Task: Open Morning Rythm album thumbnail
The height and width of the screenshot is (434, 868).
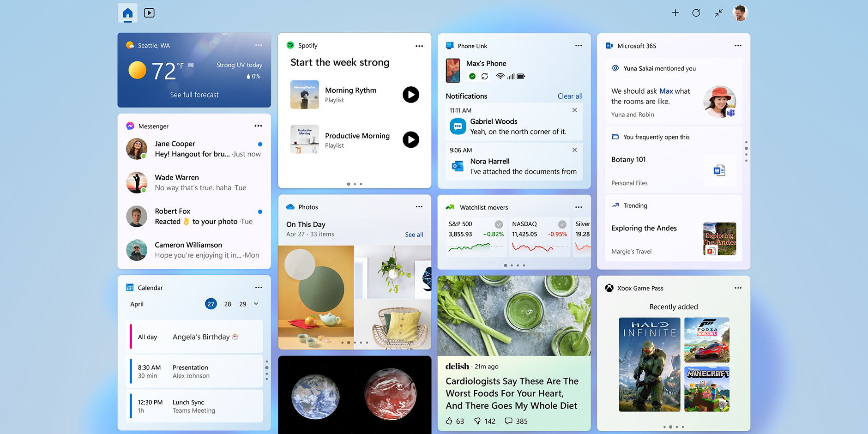Action: (305, 95)
